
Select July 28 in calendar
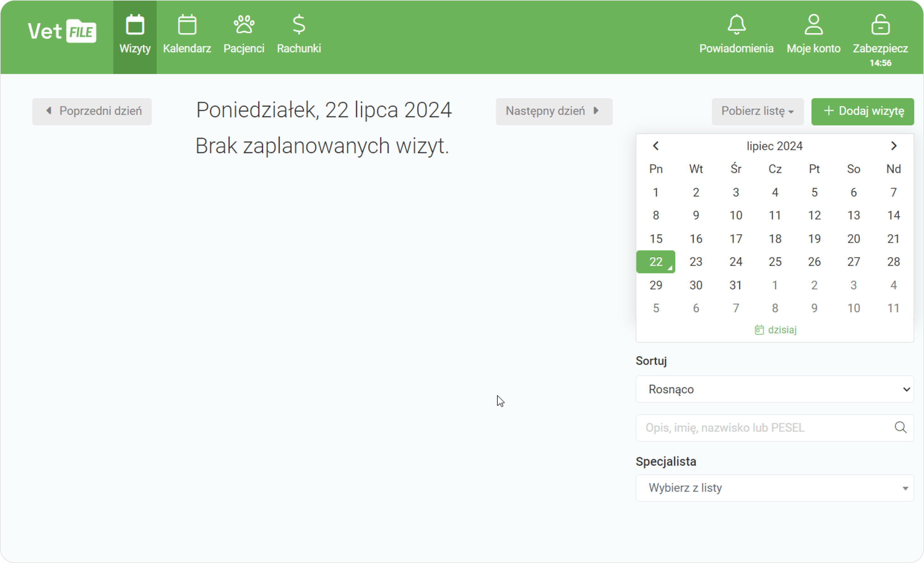point(893,262)
